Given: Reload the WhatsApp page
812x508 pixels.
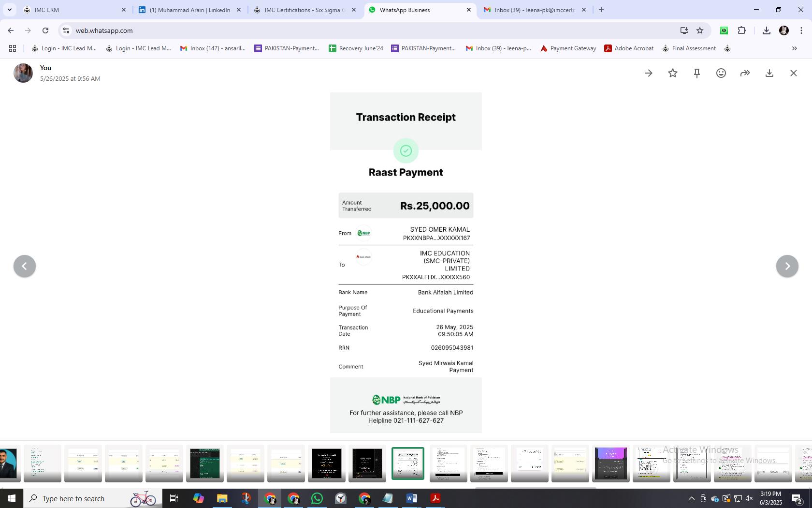Looking at the screenshot, I should point(45,30).
